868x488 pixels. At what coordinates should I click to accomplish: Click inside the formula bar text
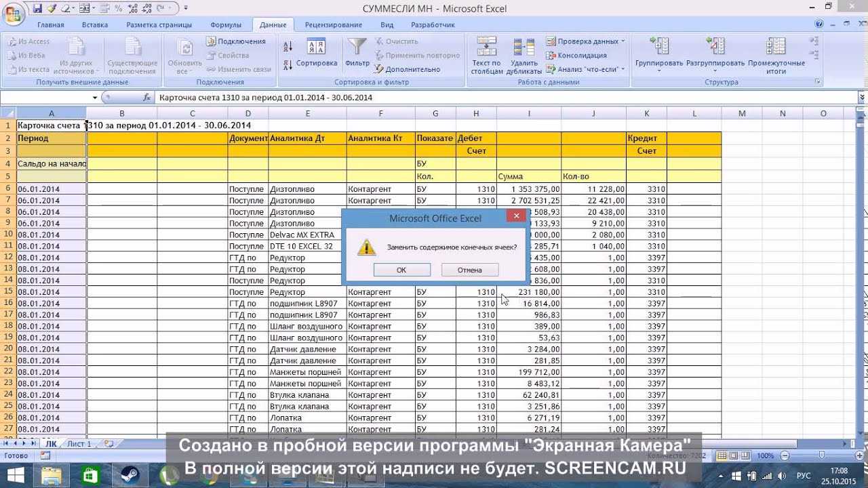point(266,98)
